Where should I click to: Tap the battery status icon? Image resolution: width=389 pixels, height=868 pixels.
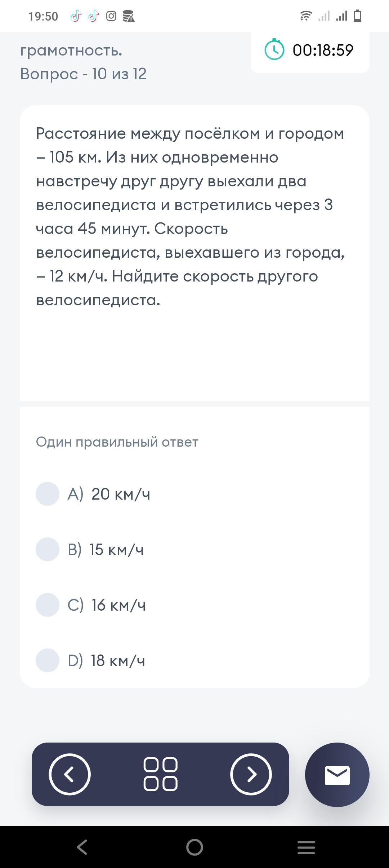[357, 16]
